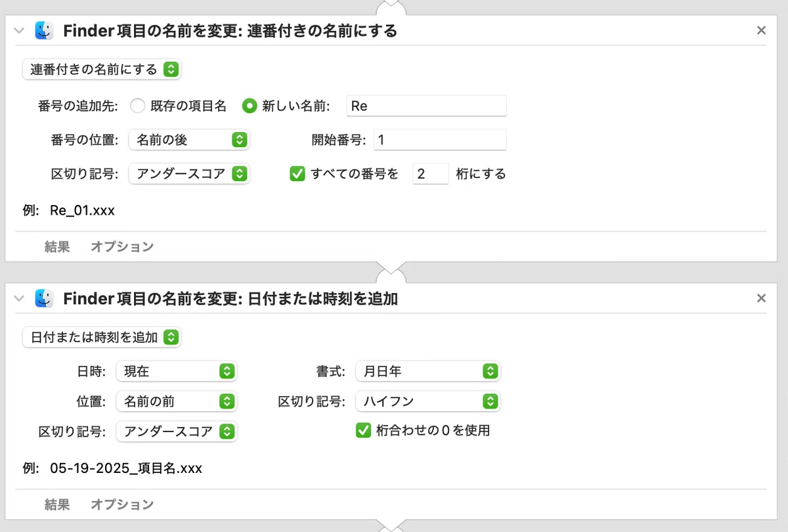Screen dimensions: 788x532
Task: Select the 新しい名前 radio button
Action: 250,106
